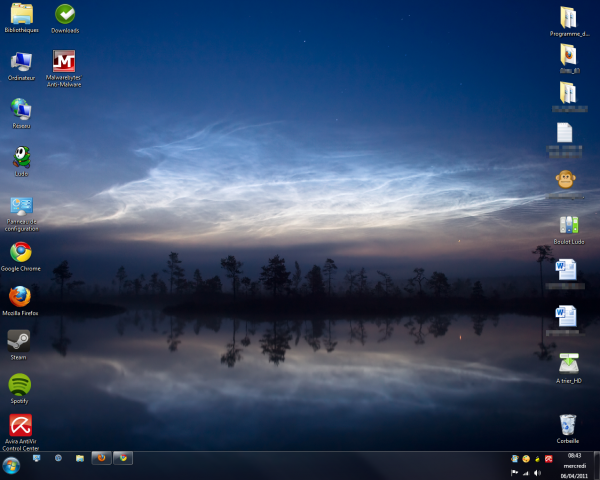Select the Ordinateur desktop icon
The height and width of the screenshot is (480, 600).
click(20, 62)
